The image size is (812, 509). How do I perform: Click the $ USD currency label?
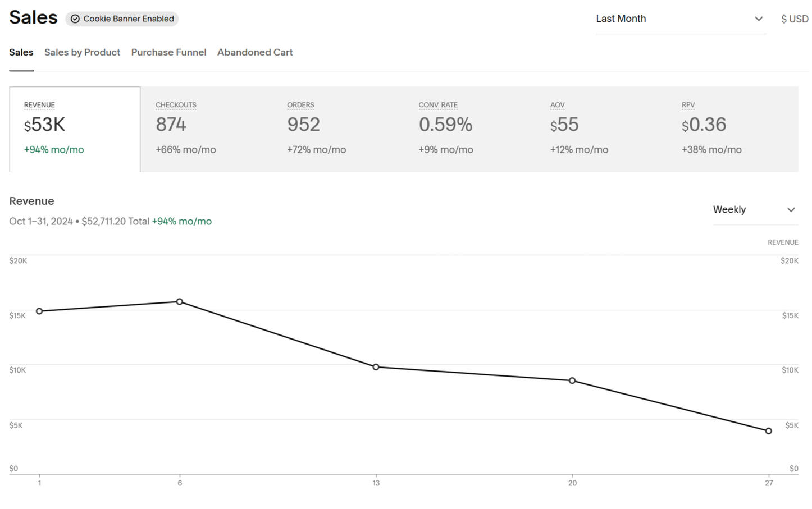point(794,19)
